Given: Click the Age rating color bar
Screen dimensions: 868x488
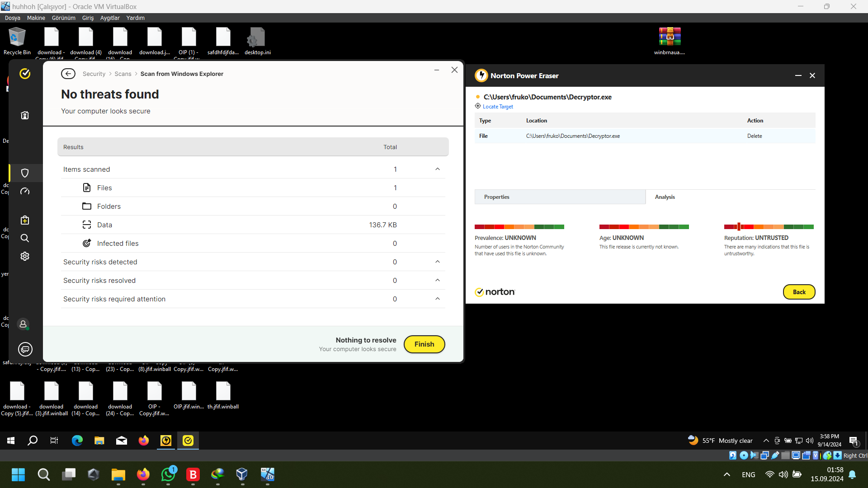Looking at the screenshot, I should tap(644, 227).
